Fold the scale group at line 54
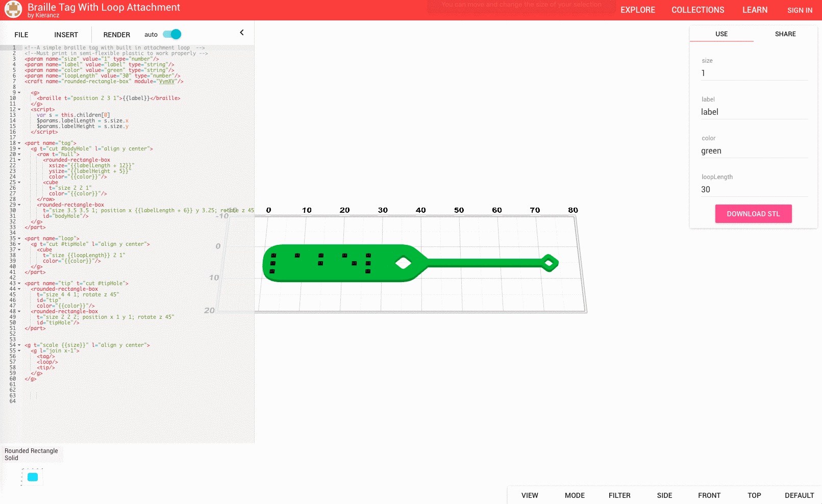Screen dimensions: 822x504 point(19,345)
